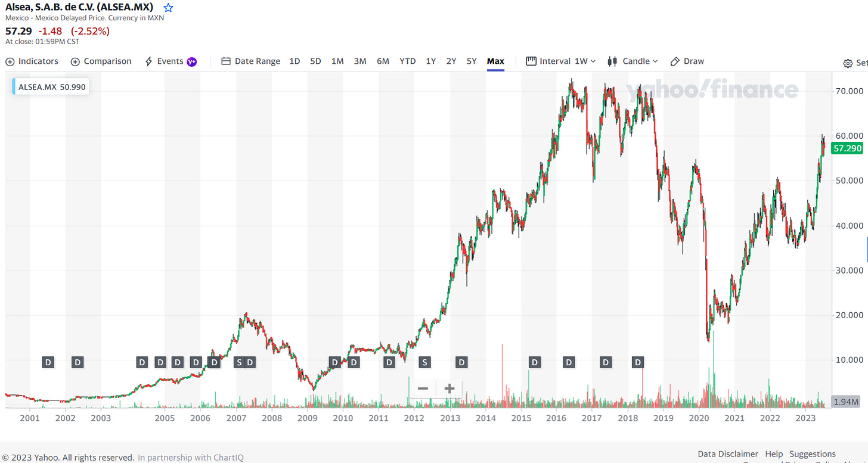
Task: Click the dividend marker near 2015
Action: coord(535,362)
